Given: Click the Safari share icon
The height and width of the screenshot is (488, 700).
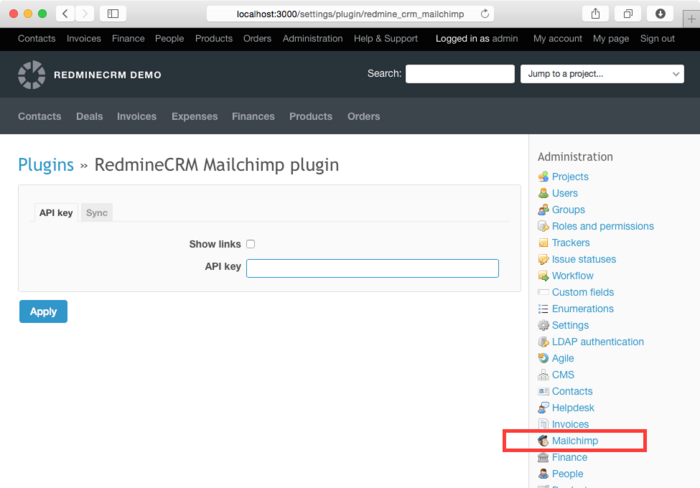Looking at the screenshot, I should (596, 14).
